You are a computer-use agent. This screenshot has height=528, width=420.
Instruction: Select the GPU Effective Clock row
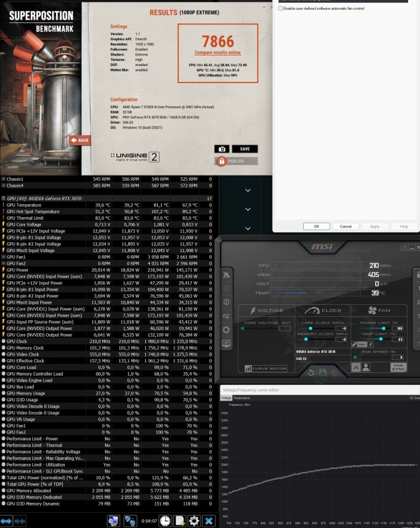click(x=108, y=361)
